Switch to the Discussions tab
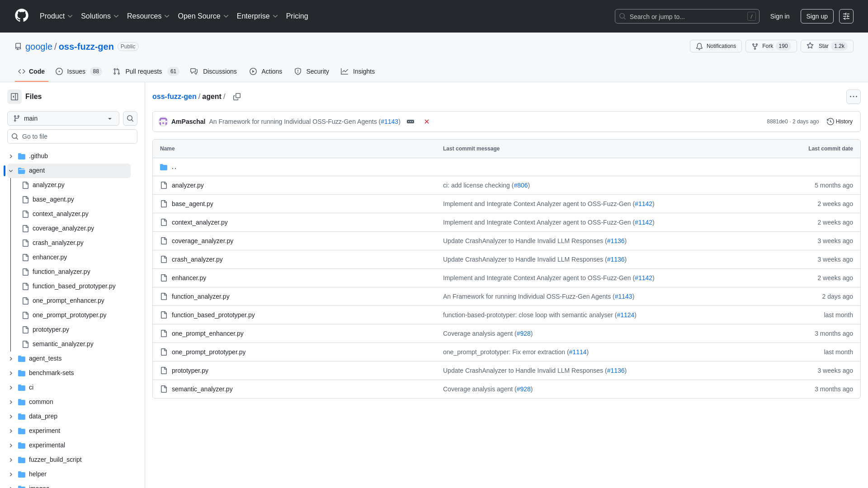868x488 pixels. [213, 71]
